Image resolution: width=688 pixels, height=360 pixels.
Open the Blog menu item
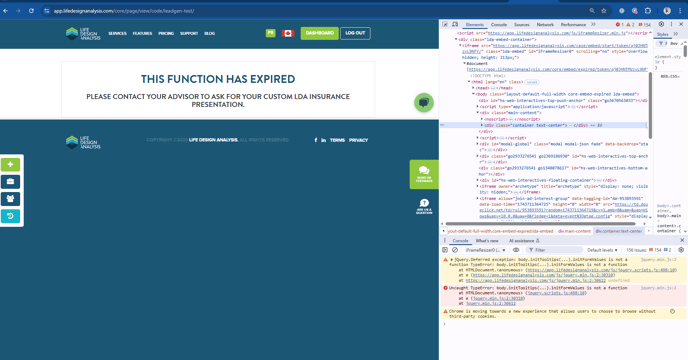[209, 33]
